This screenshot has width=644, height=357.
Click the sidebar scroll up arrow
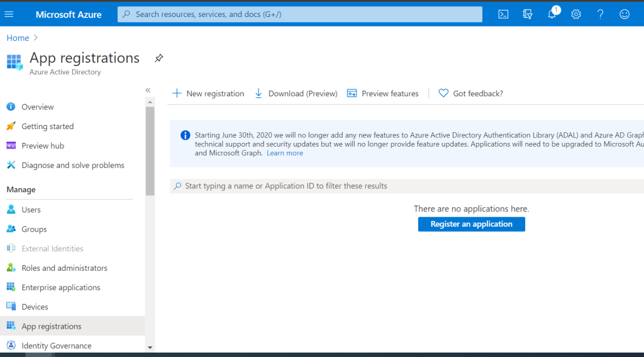pyautogui.click(x=150, y=102)
